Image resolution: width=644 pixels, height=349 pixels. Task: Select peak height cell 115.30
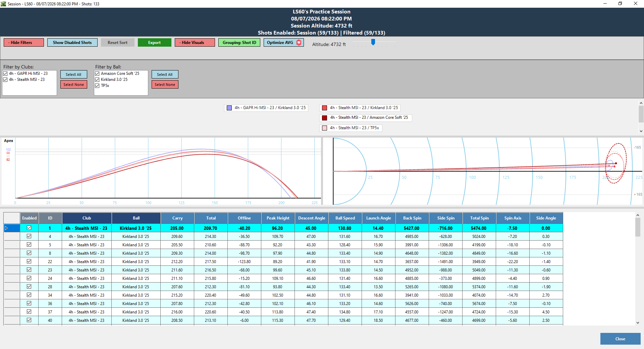tap(278, 320)
